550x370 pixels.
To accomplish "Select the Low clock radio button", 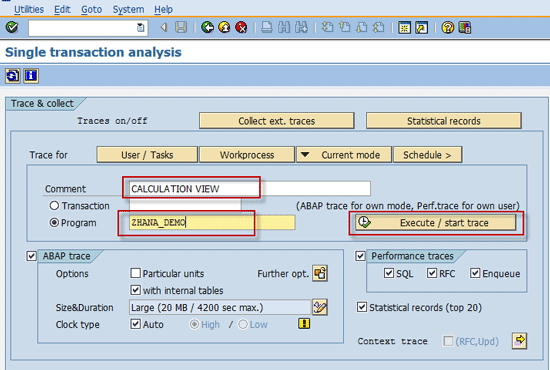I will (x=243, y=324).
